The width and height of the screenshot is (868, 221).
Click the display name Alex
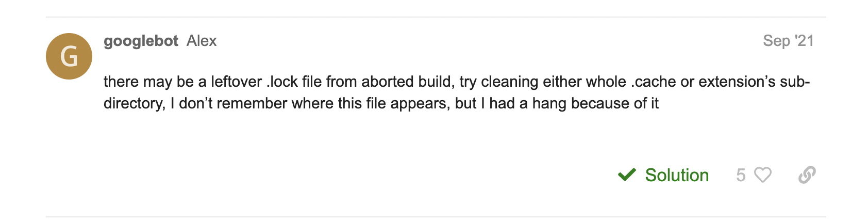click(202, 41)
